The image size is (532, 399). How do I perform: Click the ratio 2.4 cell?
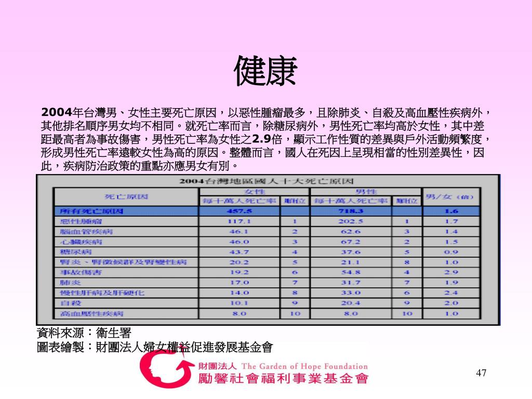[451, 292]
